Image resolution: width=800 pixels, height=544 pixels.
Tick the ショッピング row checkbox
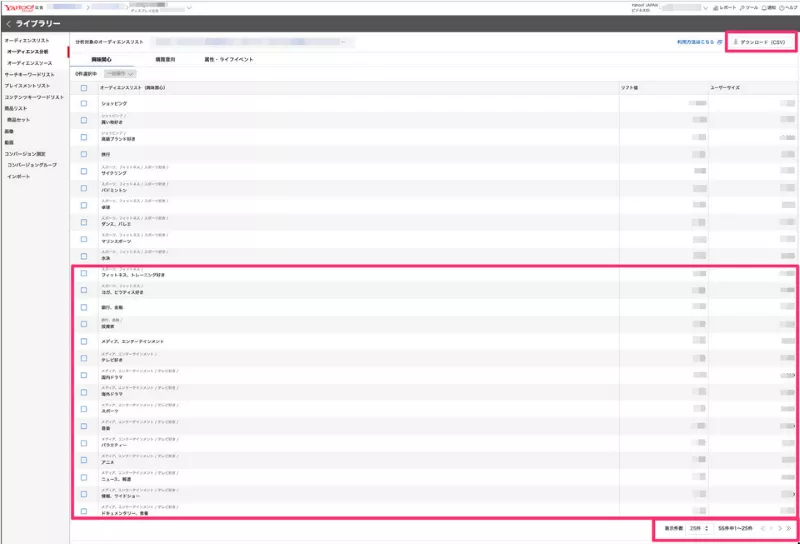pyautogui.click(x=84, y=103)
